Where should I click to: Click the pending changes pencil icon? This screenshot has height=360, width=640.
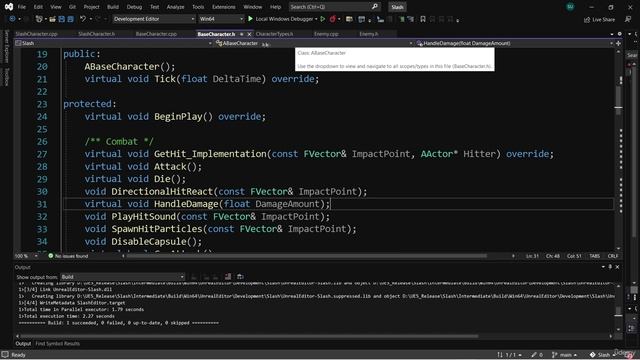point(534,355)
